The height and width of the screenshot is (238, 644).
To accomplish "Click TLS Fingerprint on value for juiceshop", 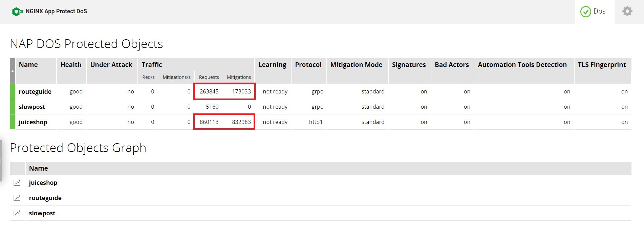I will [624, 122].
